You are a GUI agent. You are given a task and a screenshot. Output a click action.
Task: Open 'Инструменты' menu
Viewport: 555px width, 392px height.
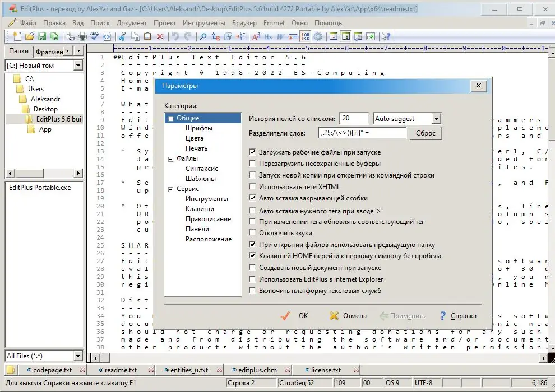[204, 23]
